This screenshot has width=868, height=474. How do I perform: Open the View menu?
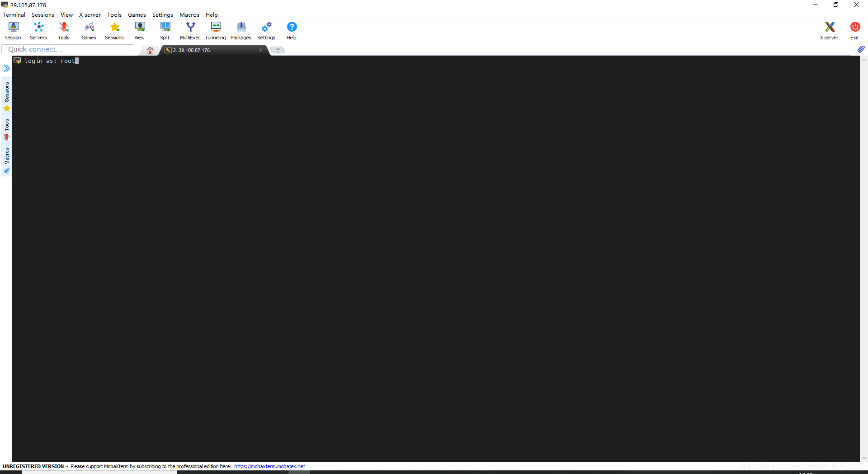click(x=66, y=15)
